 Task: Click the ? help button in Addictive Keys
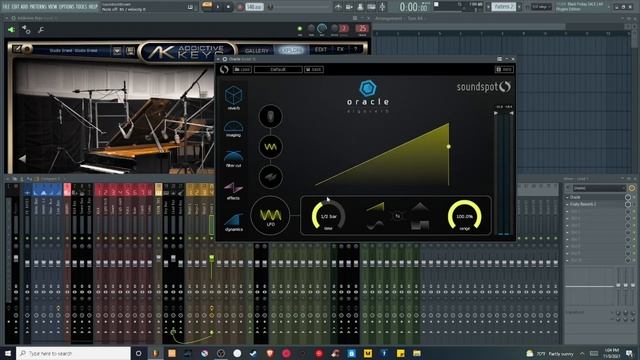356,49
